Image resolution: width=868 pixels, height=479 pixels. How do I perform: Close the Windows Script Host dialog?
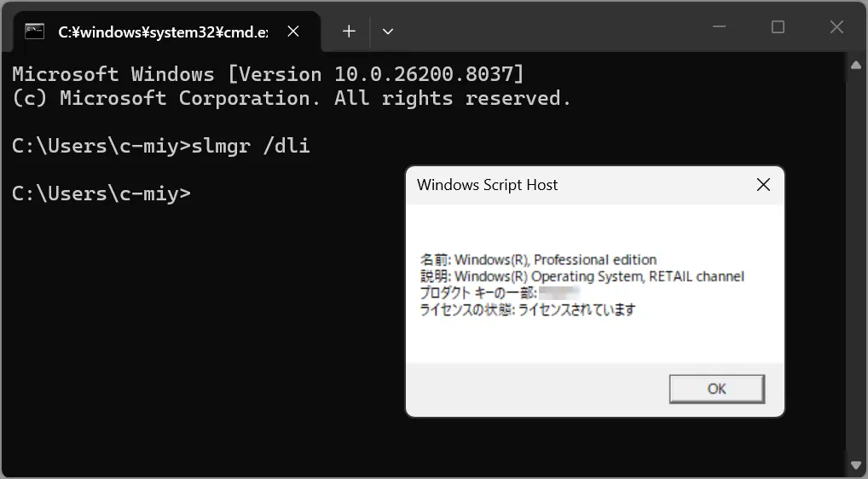click(x=763, y=185)
